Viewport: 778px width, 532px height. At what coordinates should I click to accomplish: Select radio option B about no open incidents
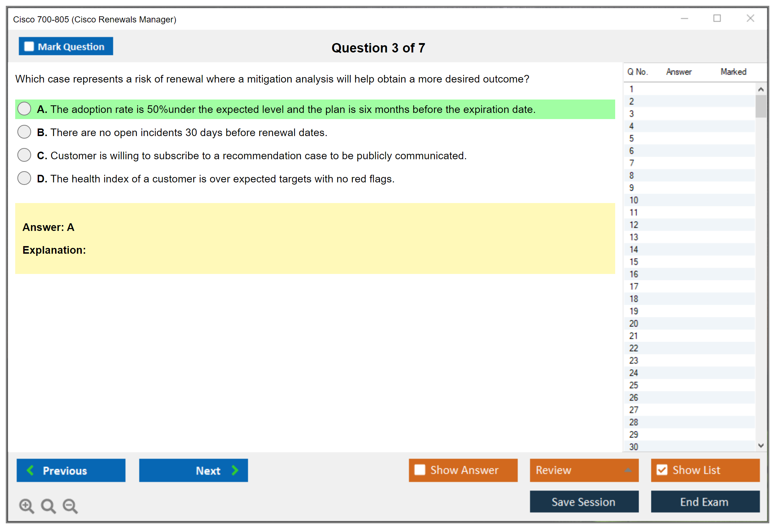pos(24,132)
